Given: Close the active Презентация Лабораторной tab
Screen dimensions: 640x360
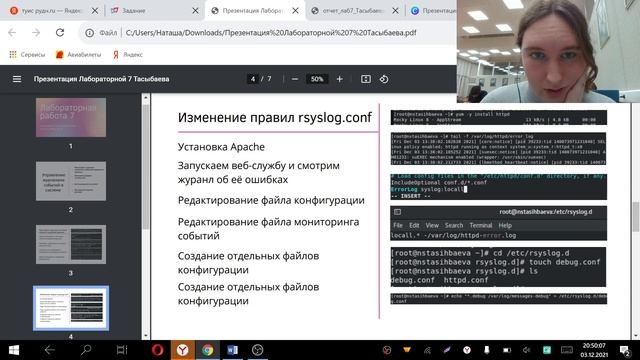Looking at the screenshot, I should [295, 11].
